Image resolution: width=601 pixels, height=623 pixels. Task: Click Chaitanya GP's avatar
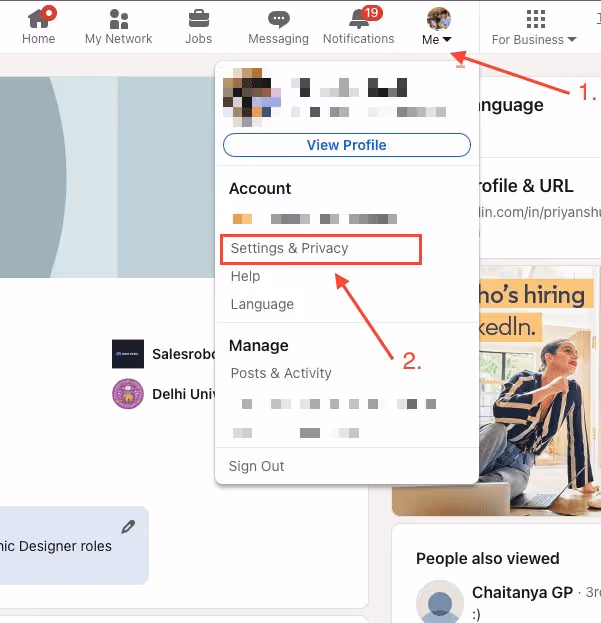click(x=440, y=601)
